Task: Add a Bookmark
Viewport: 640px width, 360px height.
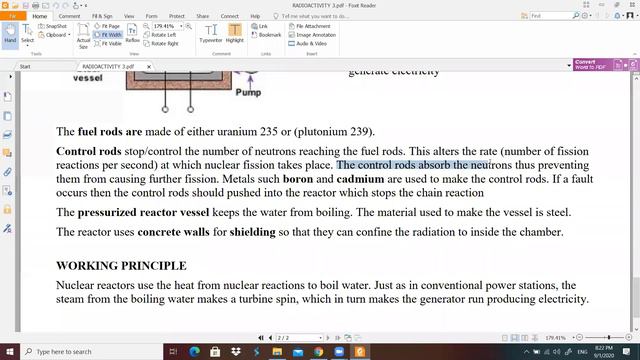Action: pyautogui.click(x=266, y=35)
